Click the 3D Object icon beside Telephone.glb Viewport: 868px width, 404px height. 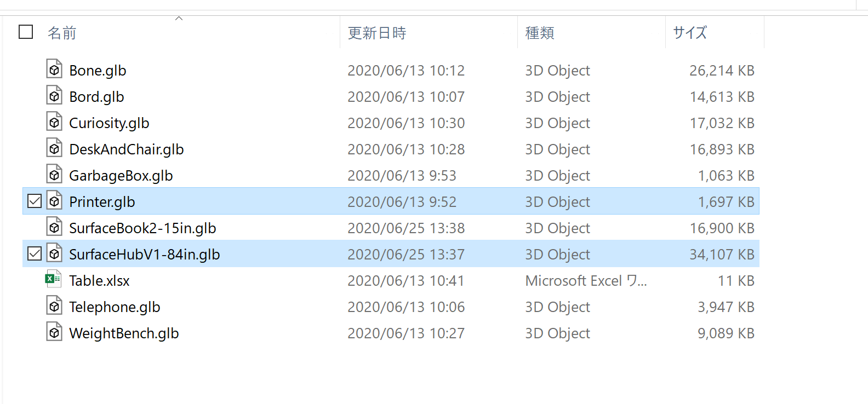[x=54, y=306]
